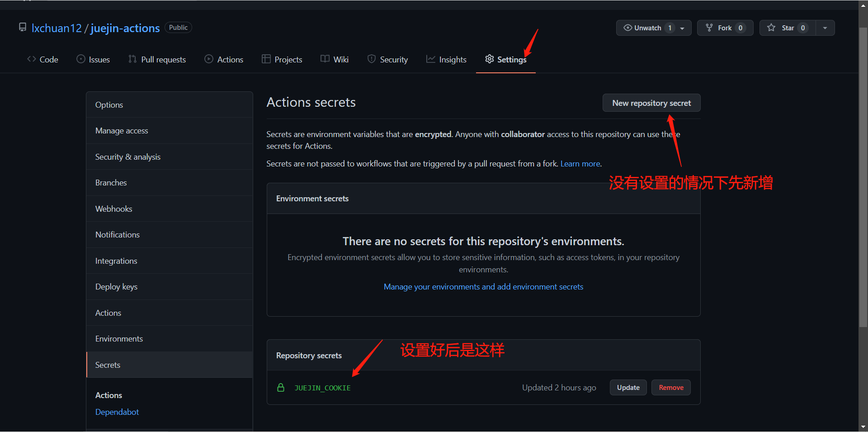868x432 pixels.
Task: Expand the Star lists dropdown arrow
Action: pos(825,28)
